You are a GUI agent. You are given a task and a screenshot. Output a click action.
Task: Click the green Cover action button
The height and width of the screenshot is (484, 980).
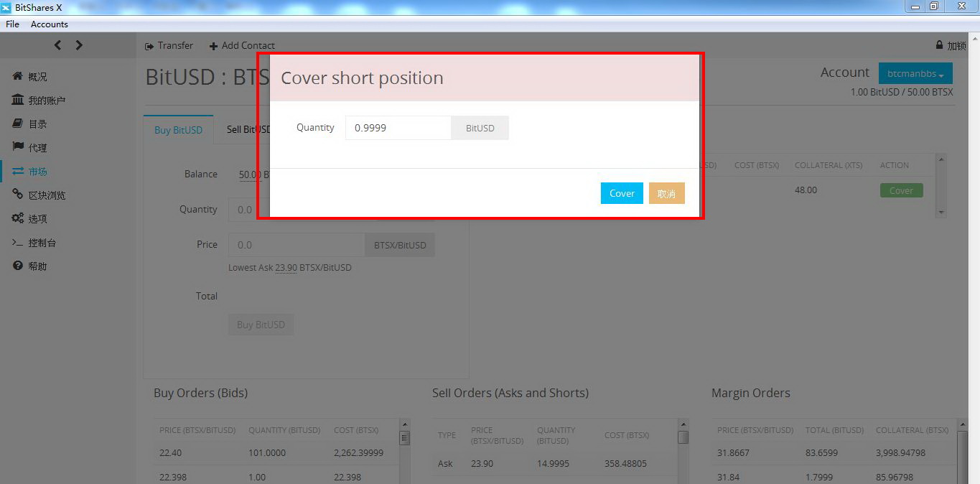click(901, 190)
